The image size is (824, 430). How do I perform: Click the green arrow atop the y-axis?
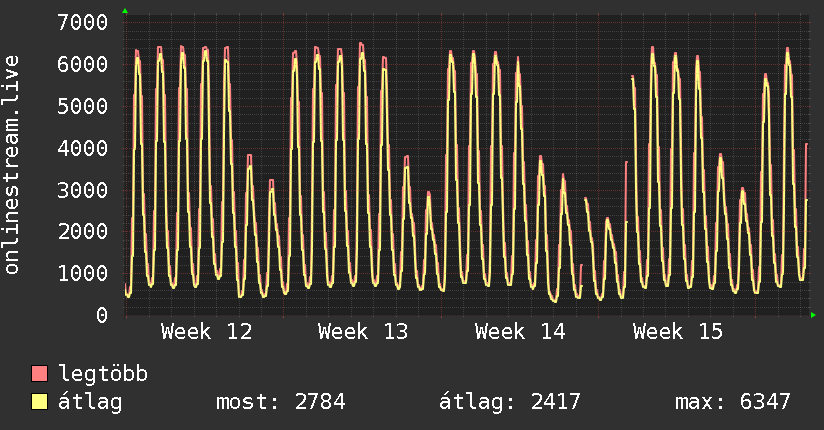[x=125, y=11]
